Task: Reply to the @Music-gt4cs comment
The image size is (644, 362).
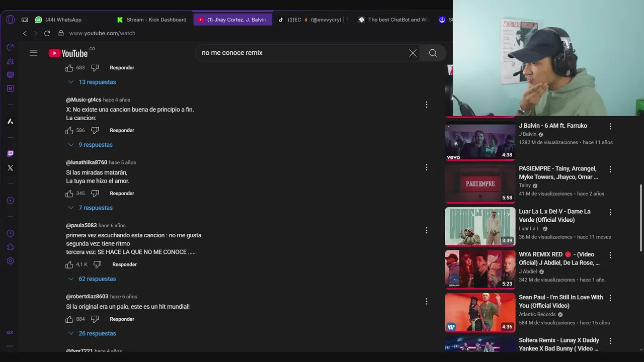Action: tap(122, 130)
